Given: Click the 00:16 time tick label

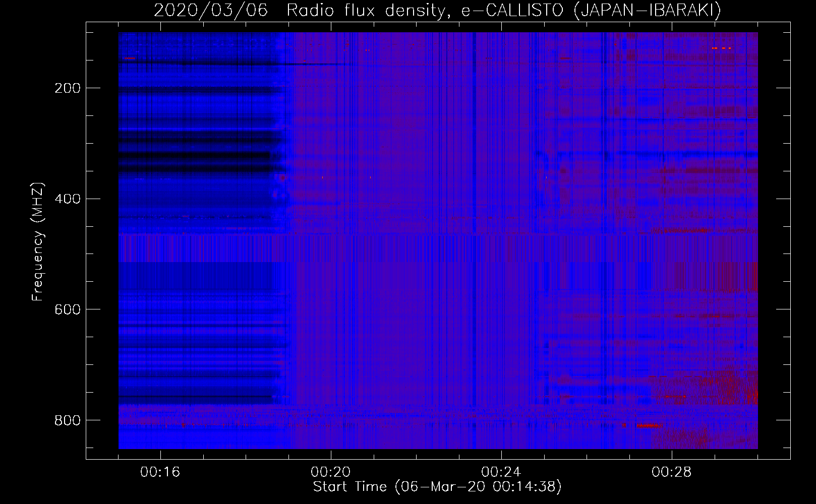Looking at the screenshot, I should tap(160, 472).
